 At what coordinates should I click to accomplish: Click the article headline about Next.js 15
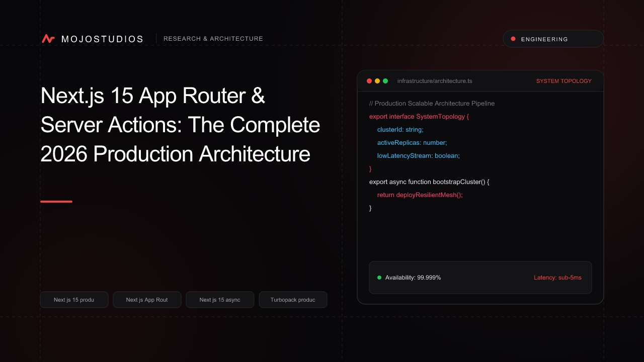(180, 125)
